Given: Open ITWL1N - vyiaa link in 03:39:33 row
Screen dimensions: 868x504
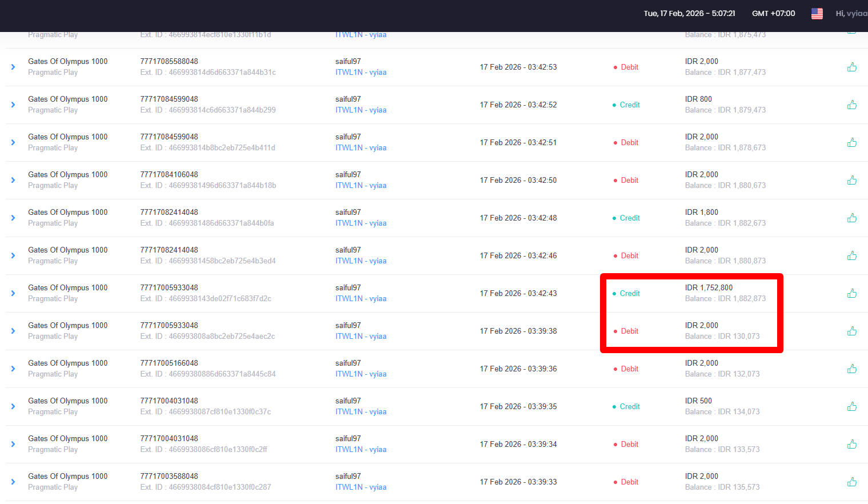Looking at the screenshot, I should click(x=361, y=487).
